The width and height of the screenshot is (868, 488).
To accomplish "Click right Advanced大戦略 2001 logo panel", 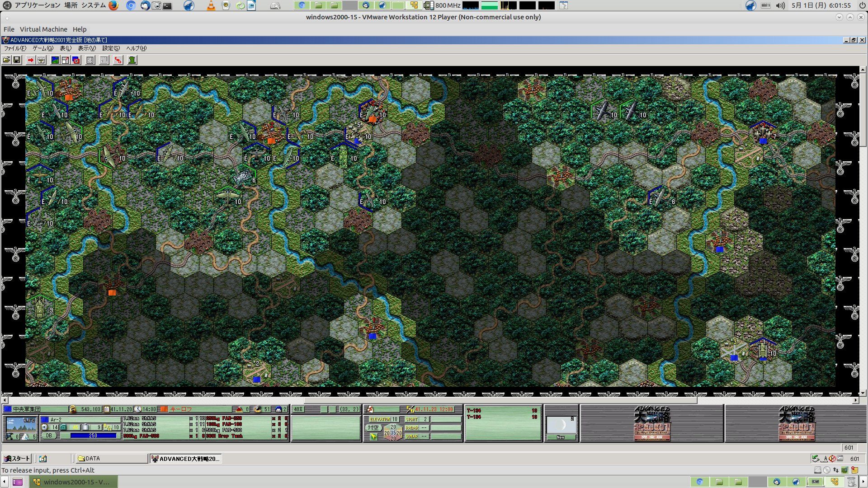I will point(796,423).
